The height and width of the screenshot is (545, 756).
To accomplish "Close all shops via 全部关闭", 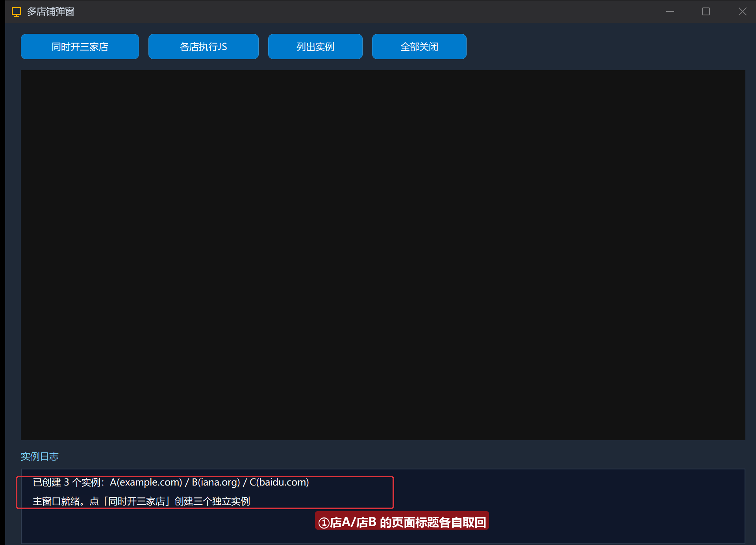I will (x=419, y=46).
